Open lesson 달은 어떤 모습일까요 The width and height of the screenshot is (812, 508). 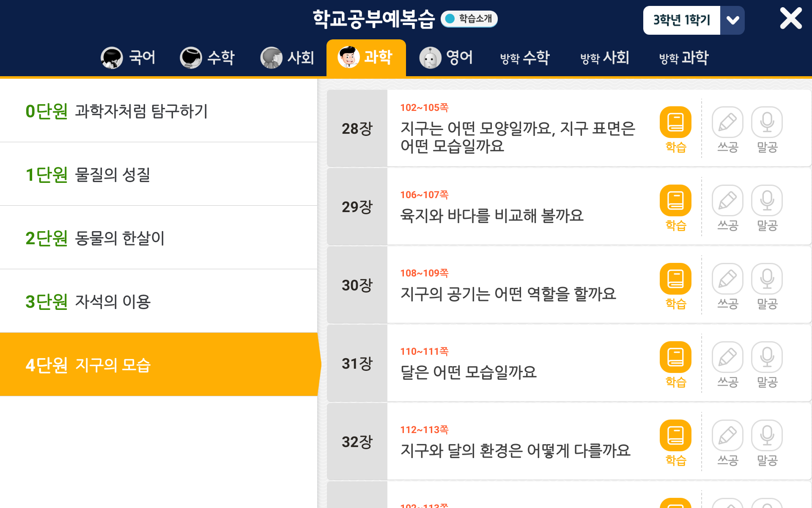pos(469,373)
